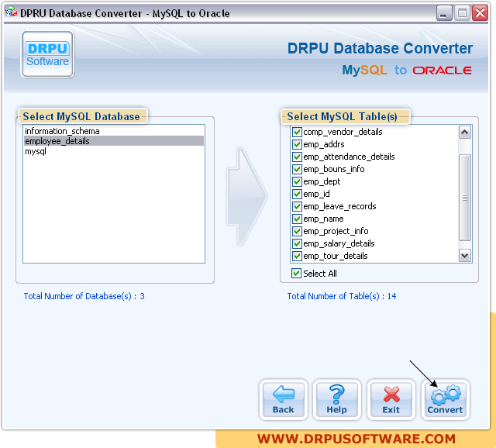496x448 pixels.
Task: Toggle the emp_id checkbox
Action: [297, 194]
